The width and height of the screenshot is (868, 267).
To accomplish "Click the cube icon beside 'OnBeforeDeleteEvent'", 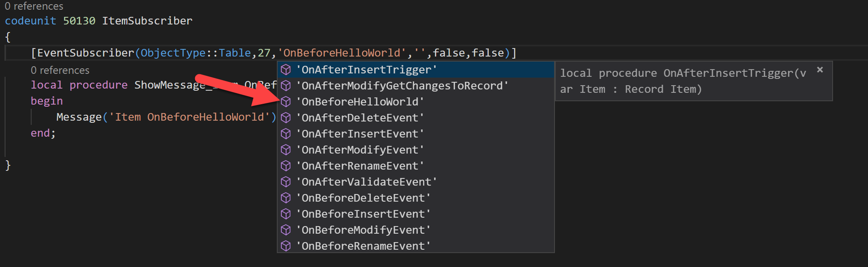I will click(286, 197).
